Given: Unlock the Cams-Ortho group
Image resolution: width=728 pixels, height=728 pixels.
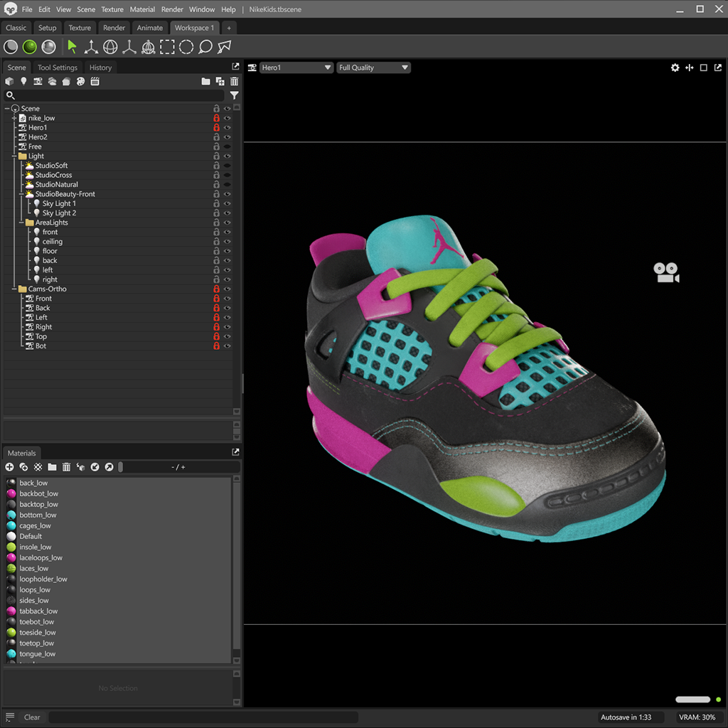Looking at the screenshot, I should tap(216, 289).
